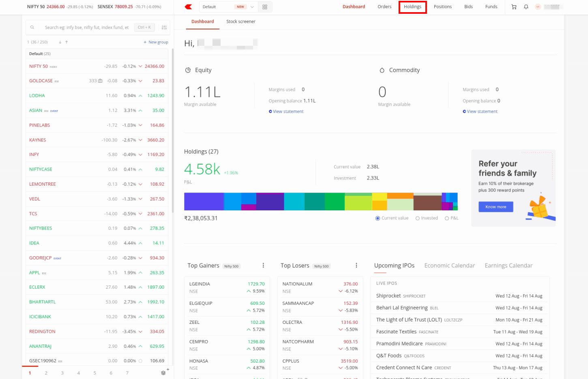Open OLECTRA in Top Losers
The width and height of the screenshot is (588, 379).
coord(320,326)
